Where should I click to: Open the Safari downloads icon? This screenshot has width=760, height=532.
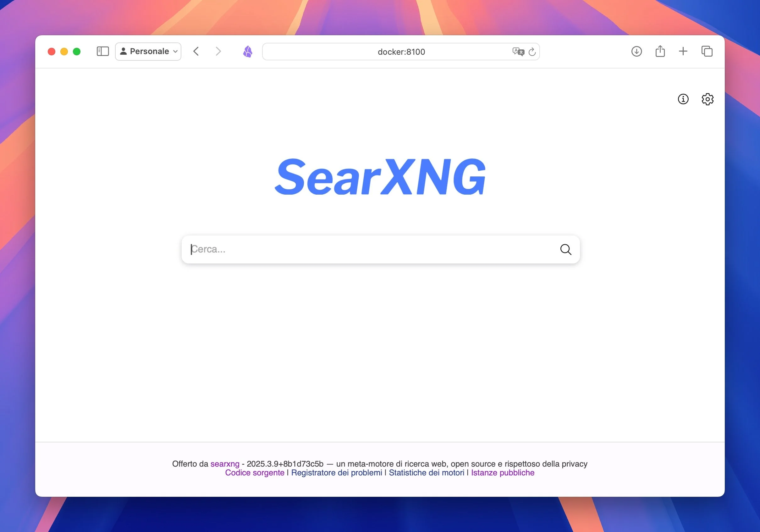(636, 51)
